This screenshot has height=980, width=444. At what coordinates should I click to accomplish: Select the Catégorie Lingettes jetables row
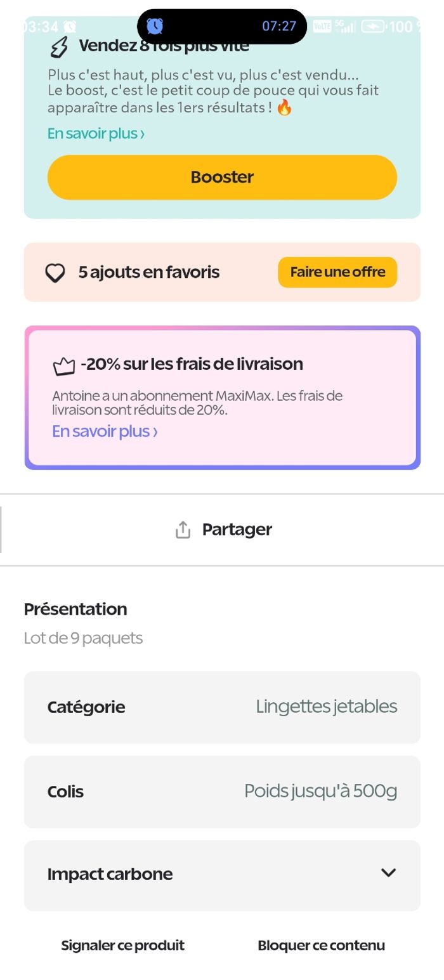tap(222, 707)
